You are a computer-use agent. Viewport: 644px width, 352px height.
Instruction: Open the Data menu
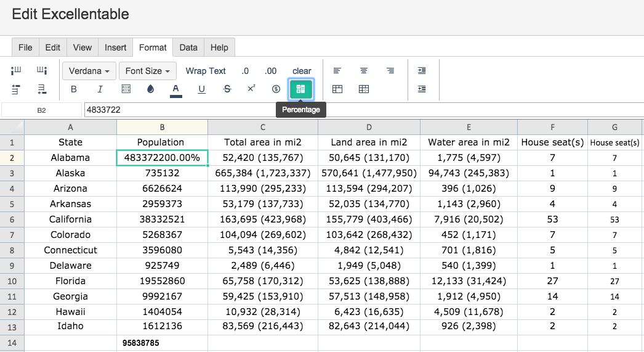pyautogui.click(x=188, y=47)
